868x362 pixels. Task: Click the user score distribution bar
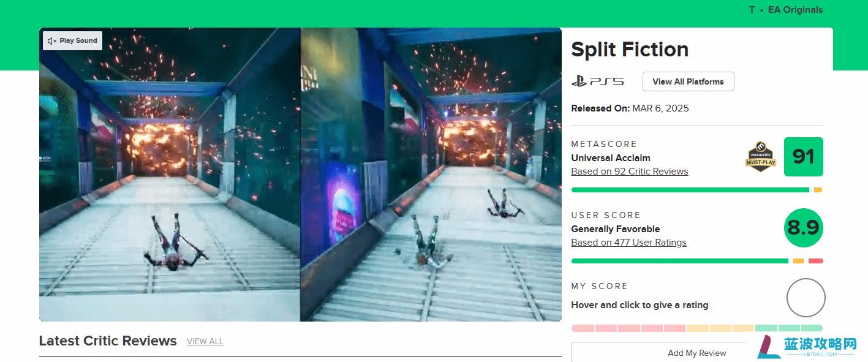[697, 261]
